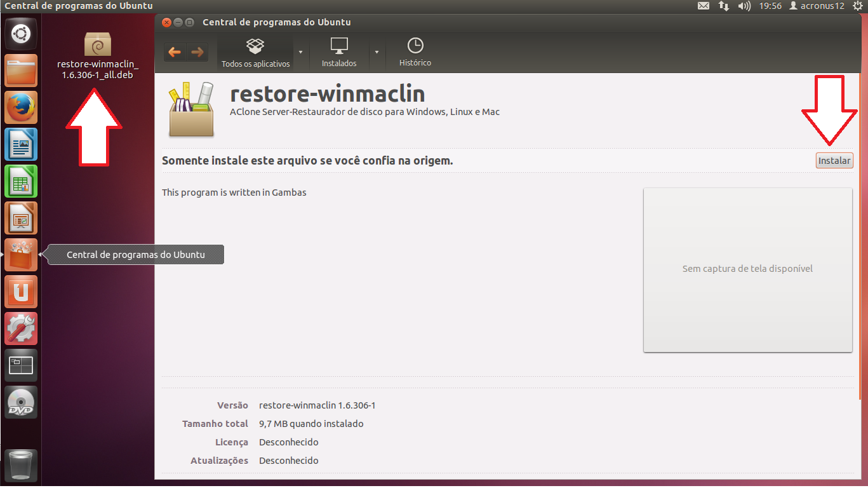Open the Trash in launcher
Viewport: 868px width, 488px height.
(x=21, y=465)
